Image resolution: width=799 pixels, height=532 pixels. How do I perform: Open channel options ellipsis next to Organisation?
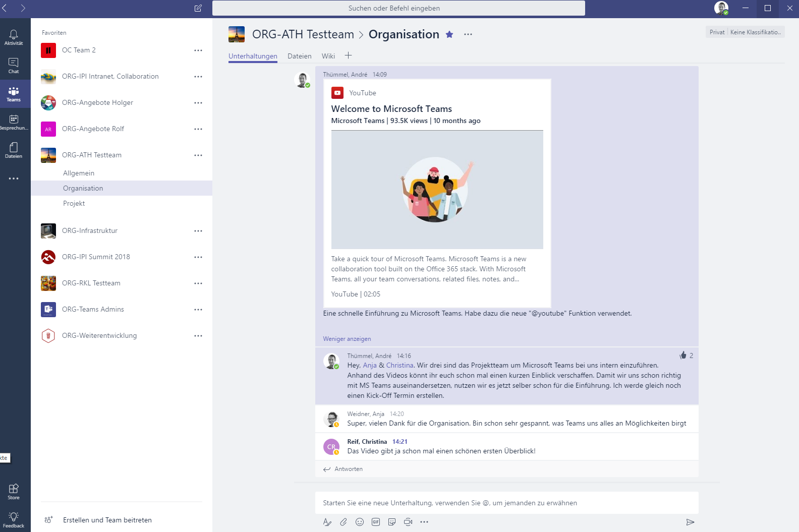pos(468,34)
